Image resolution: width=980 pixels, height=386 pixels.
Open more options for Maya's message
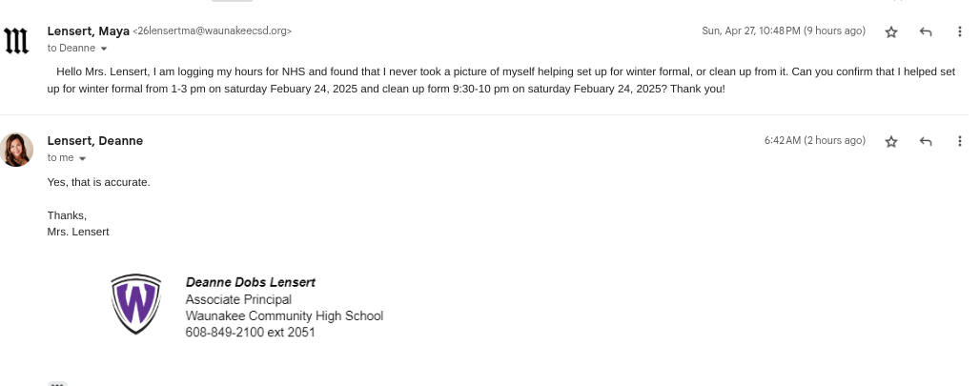959,31
